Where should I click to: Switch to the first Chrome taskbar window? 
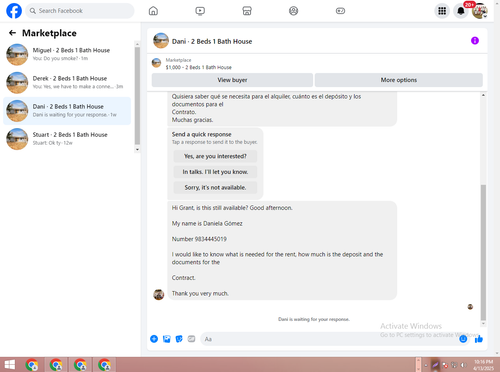coord(32,365)
